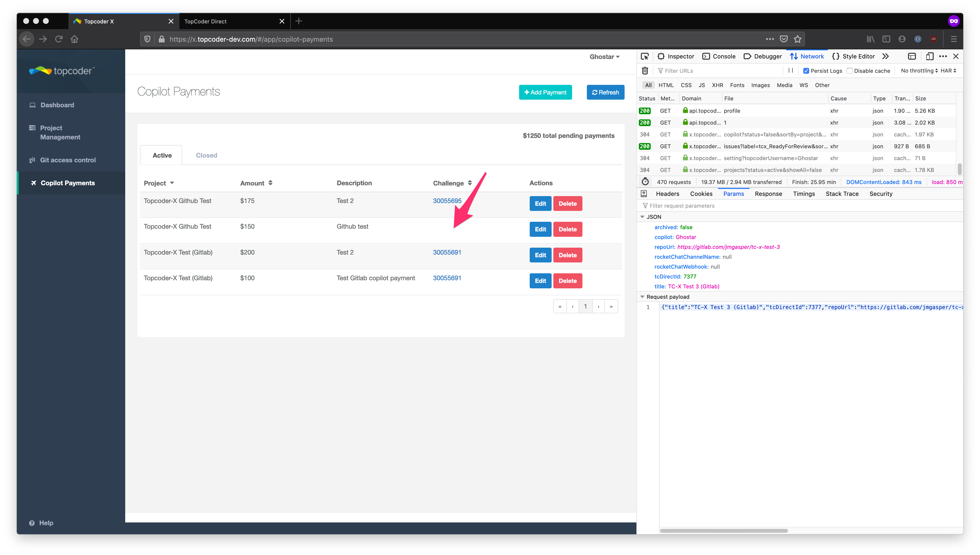Click the tracking protection shield icon
This screenshot has width=980, height=555.
(148, 39)
